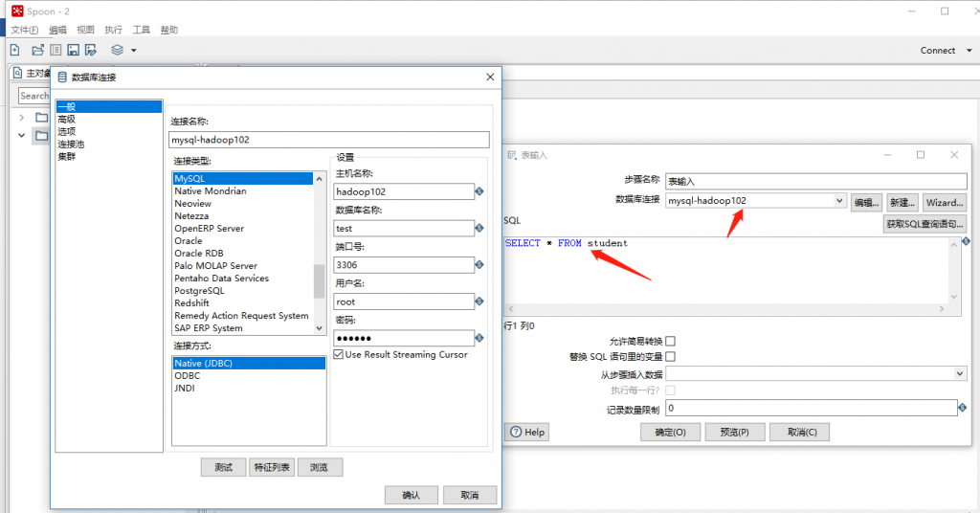
Task: Open file using the toolbar folder icon
Action: 37,50
